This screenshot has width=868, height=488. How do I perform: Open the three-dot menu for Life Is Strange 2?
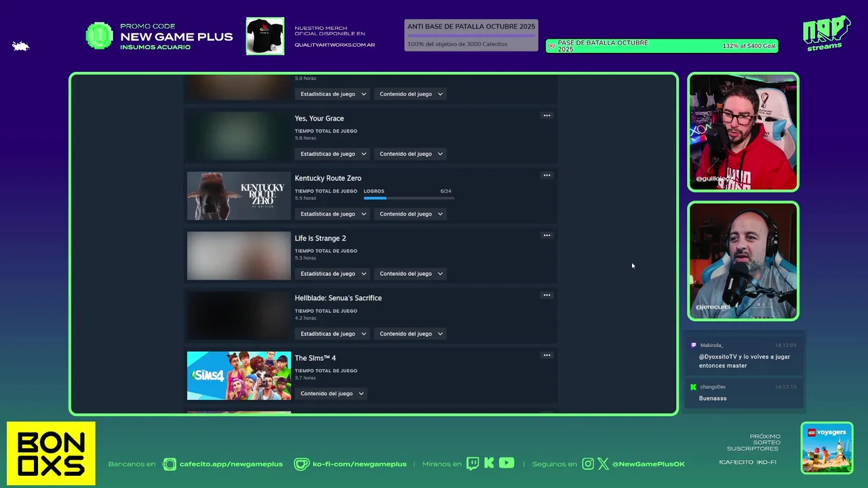pos(547,236)
